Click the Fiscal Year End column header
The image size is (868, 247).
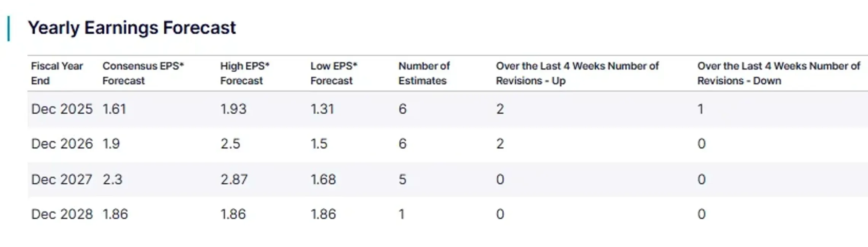(x=57, y=73)
